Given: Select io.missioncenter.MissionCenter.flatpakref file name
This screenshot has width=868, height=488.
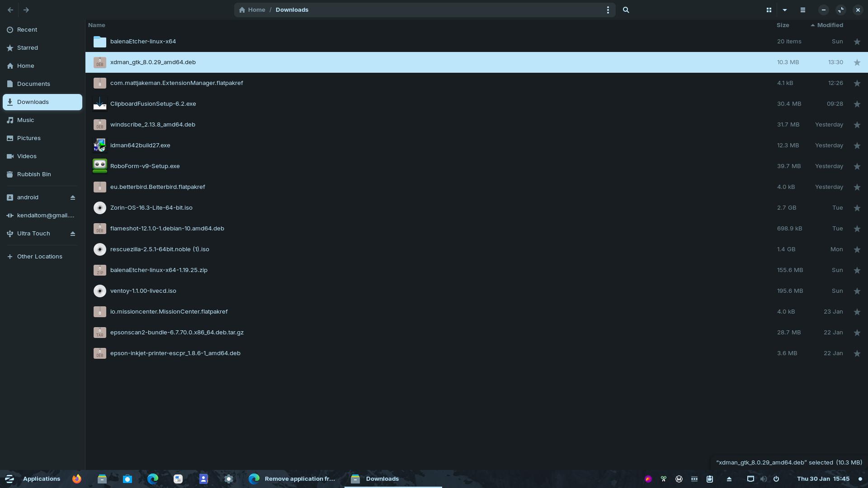Looking at the screenshot, I should 169,312.
